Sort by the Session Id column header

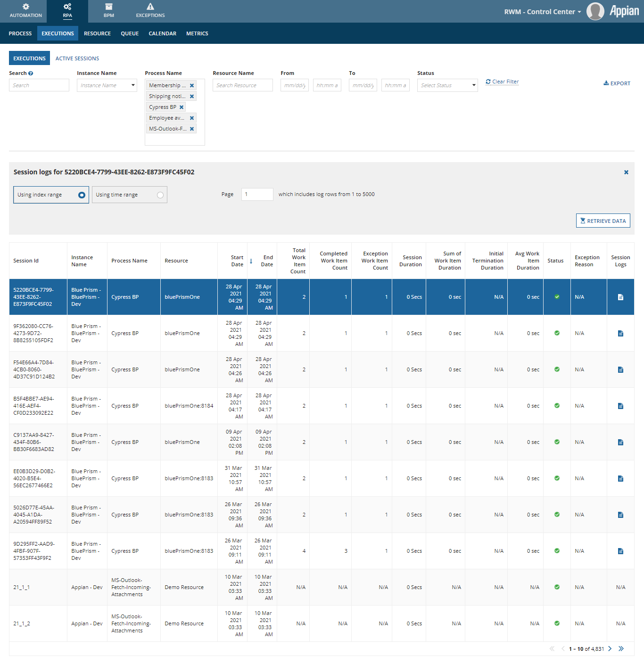(x=26, y=261)
